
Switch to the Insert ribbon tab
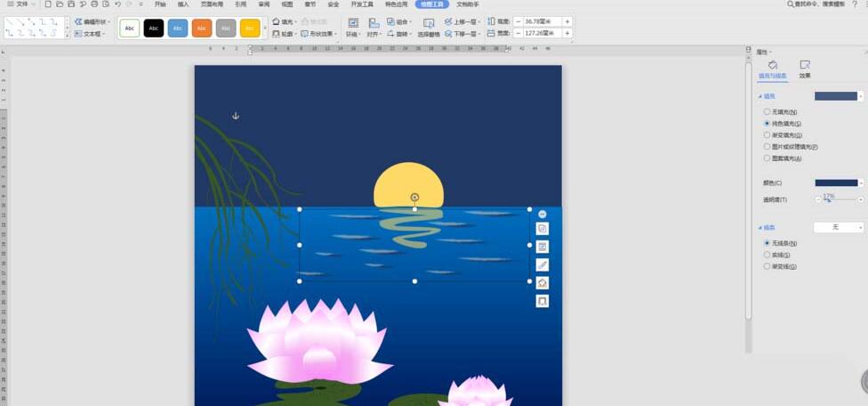(x=183, y=4)
